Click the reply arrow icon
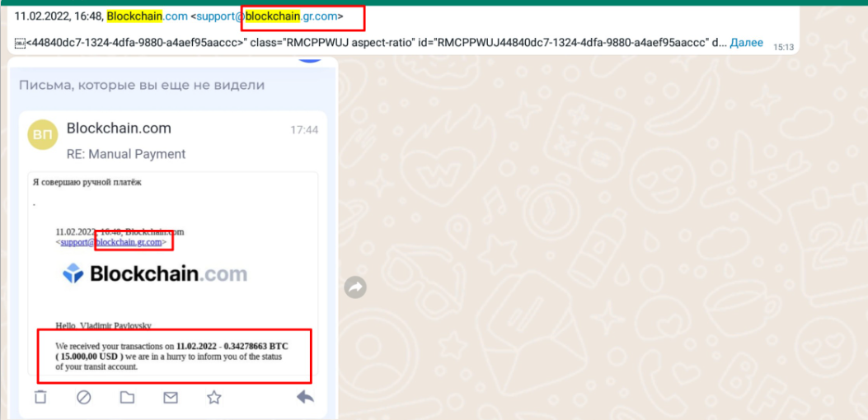This screenshot has width=868, height=420. tap(306, 396)
